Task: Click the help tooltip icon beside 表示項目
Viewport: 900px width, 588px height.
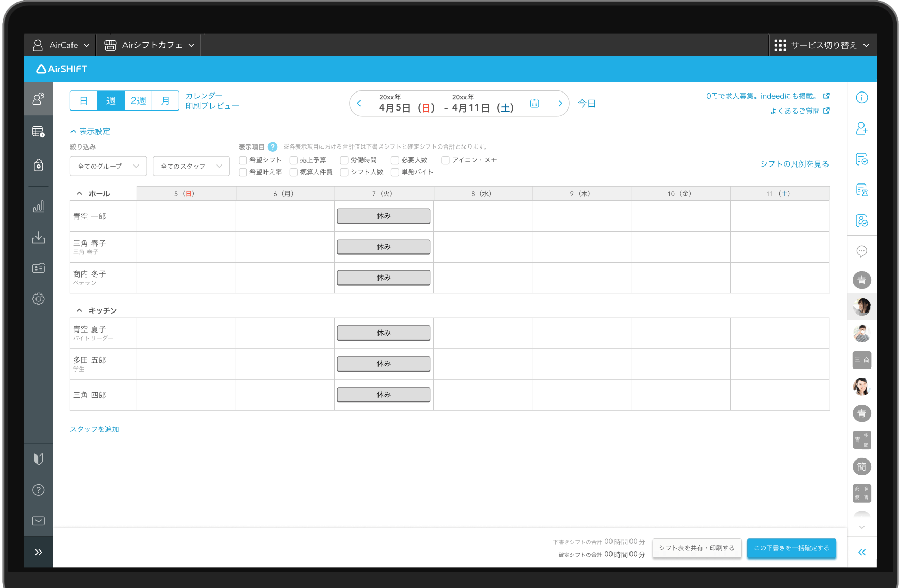Action: 273,147
